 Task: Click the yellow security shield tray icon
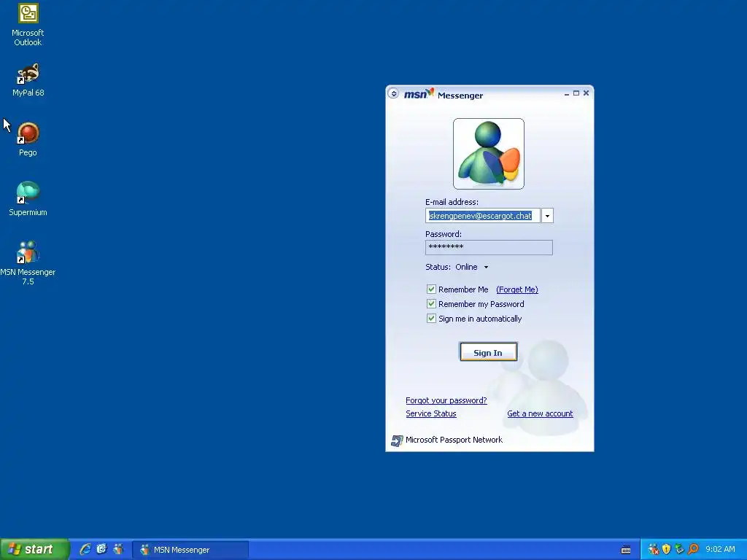pyautogui.click(x=666, y=550)
